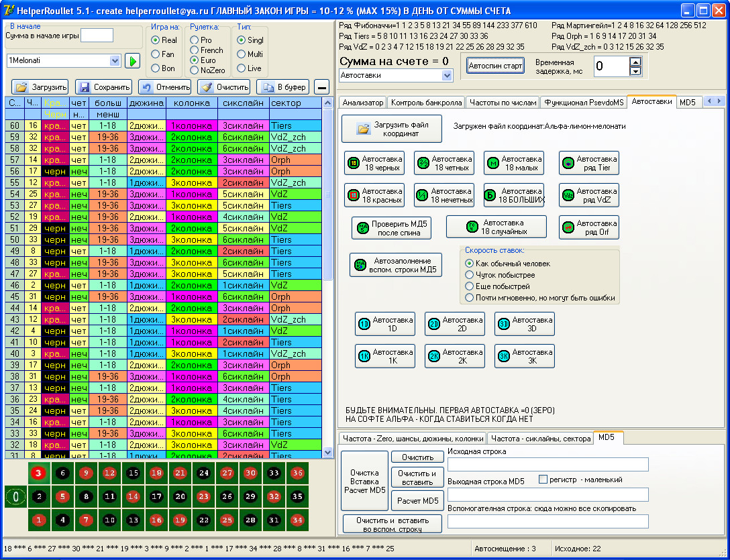
Task: Click the Сохранить floppy disk button
Action: pos(103,87)
